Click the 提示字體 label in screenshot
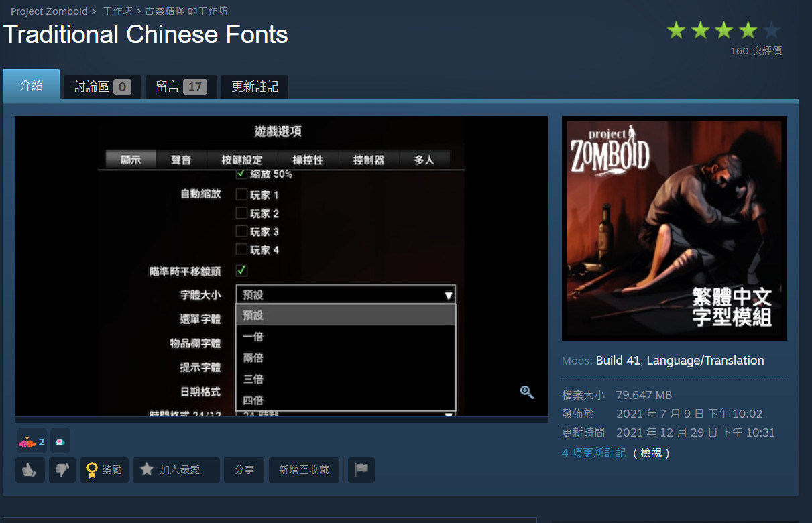The image size is (812, 523). [200, 367]
